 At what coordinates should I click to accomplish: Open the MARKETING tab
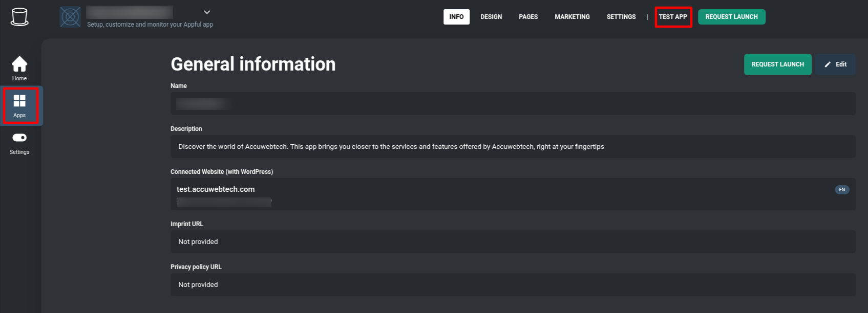[572, 17]
